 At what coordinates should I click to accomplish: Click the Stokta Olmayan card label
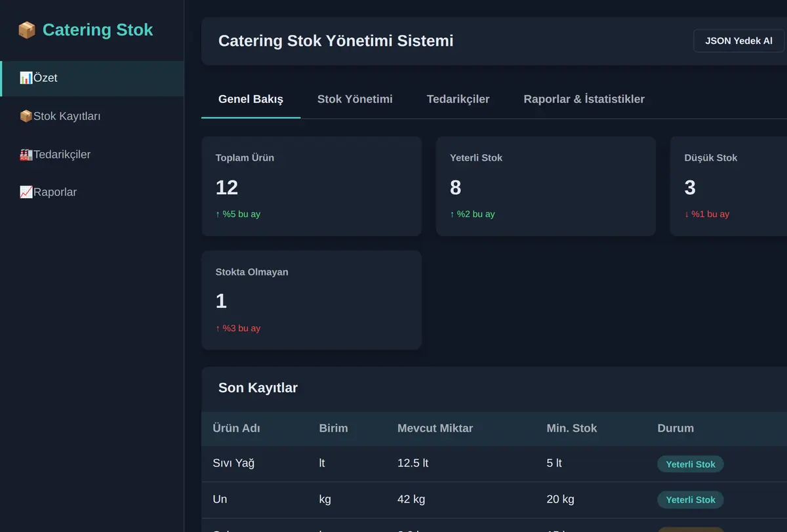pyautogui.click(x=252, y=272)
